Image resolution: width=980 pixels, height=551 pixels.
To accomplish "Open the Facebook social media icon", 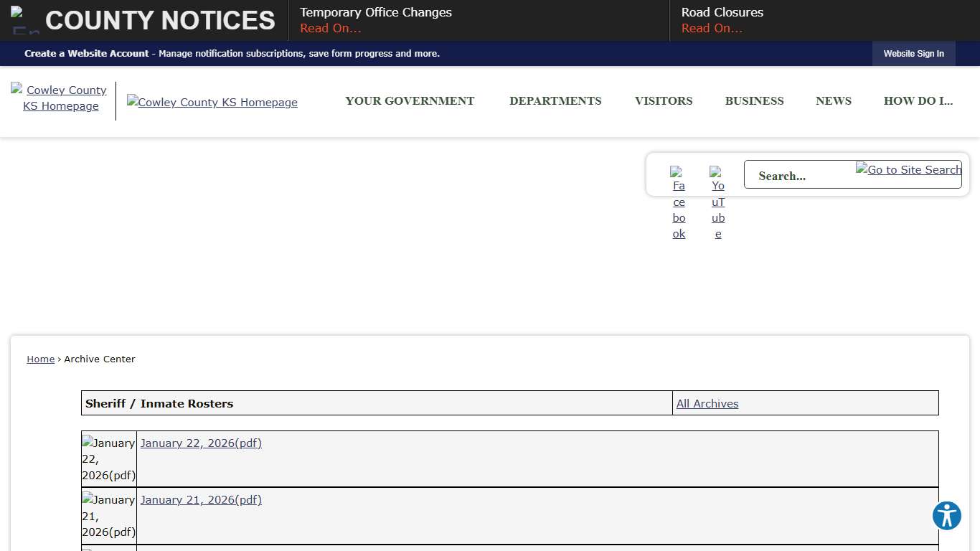I will [679, 202].
